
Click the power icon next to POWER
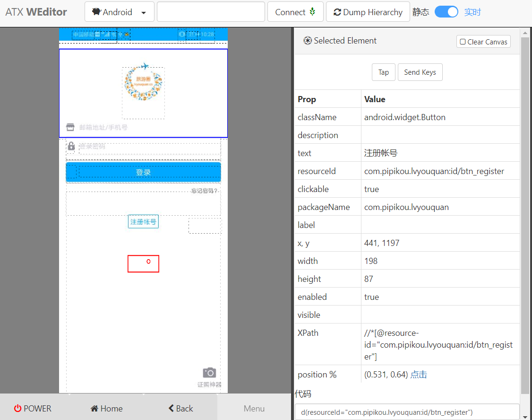point(17,408)
